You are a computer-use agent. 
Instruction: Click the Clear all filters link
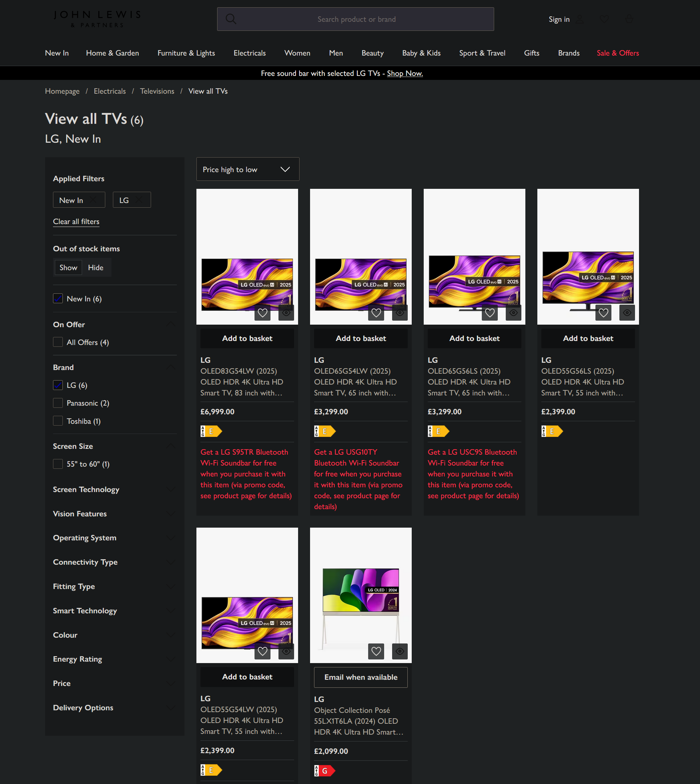(76, 222)
